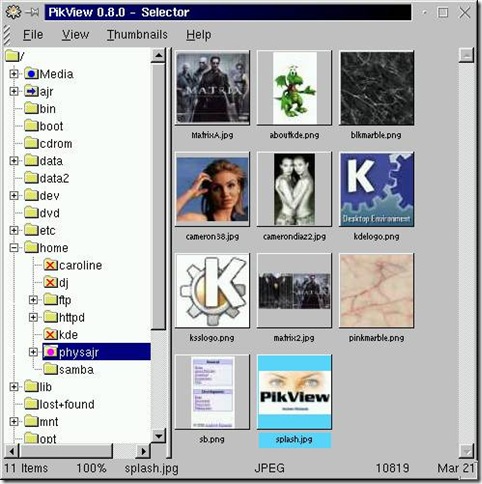This screenshot has height=484, width=482.
Task: Click the folder tree scroll up arrow
Action: (x=158, y=55)
